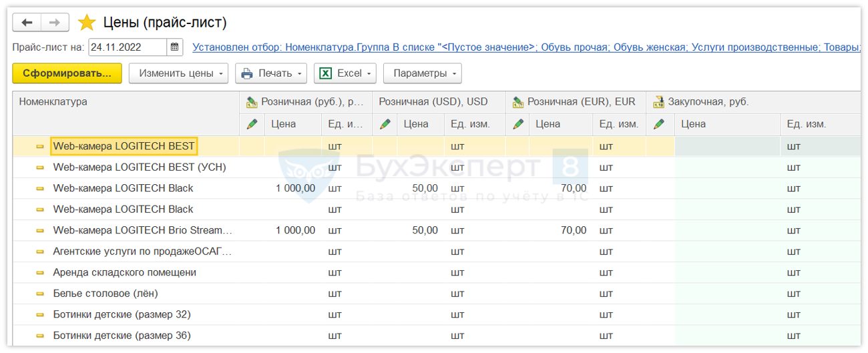Select Ботинки детские (размер 32) row

(122, 314)
